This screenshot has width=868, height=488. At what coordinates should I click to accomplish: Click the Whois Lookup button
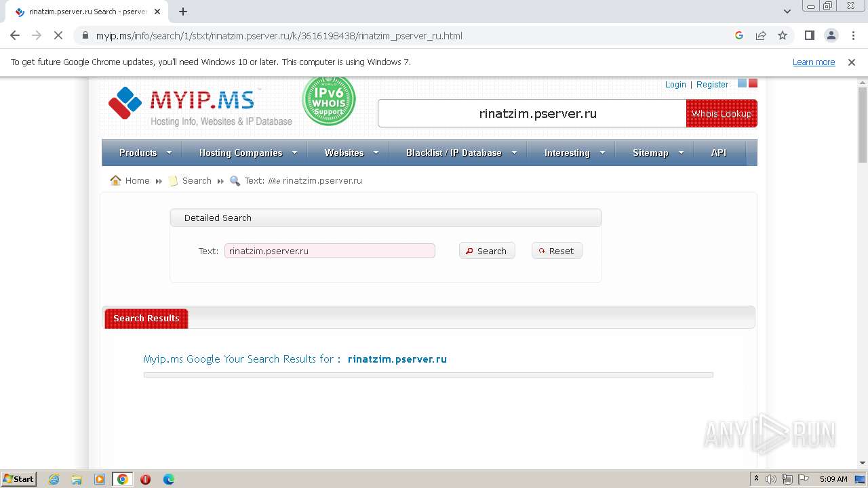(x=722, y=113)
